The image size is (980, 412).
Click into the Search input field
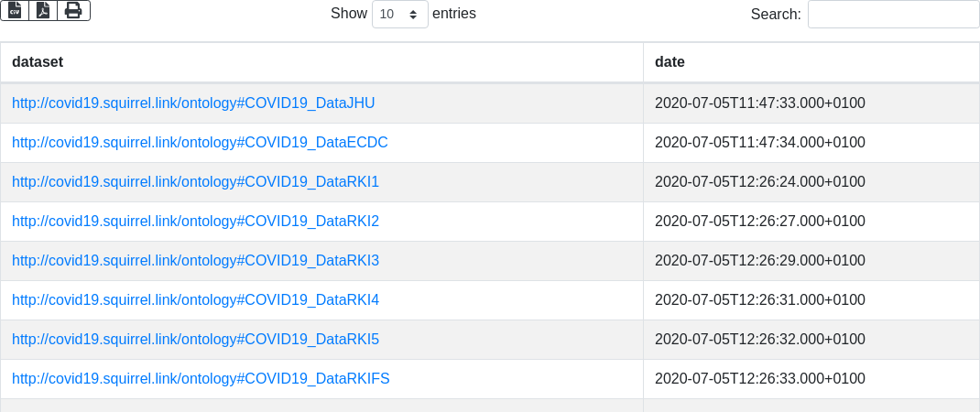click(x=893, y=15)
